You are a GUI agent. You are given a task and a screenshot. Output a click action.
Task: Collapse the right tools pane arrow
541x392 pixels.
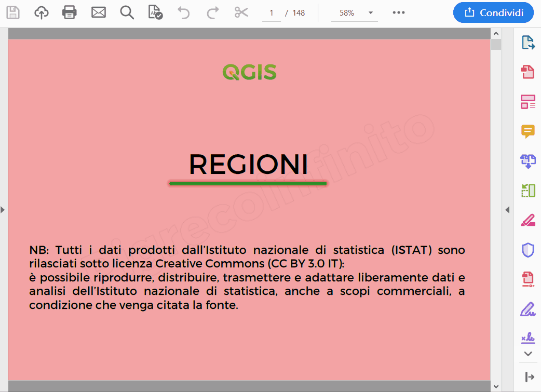coord(507,210)
